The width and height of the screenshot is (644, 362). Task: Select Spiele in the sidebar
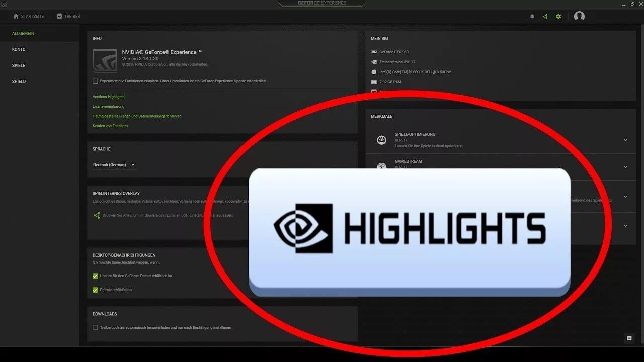[19, 65]
